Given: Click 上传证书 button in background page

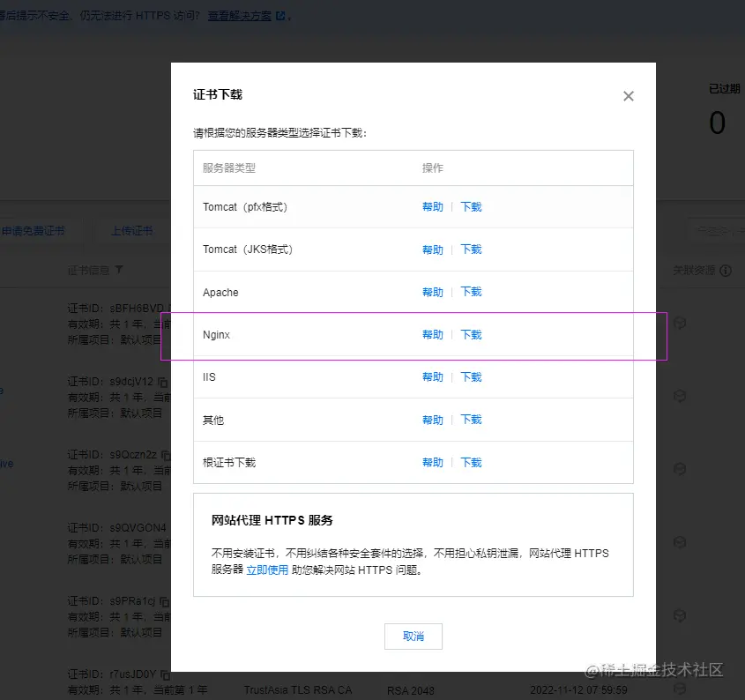Looking at the screenshot, I should coord(131,231).
